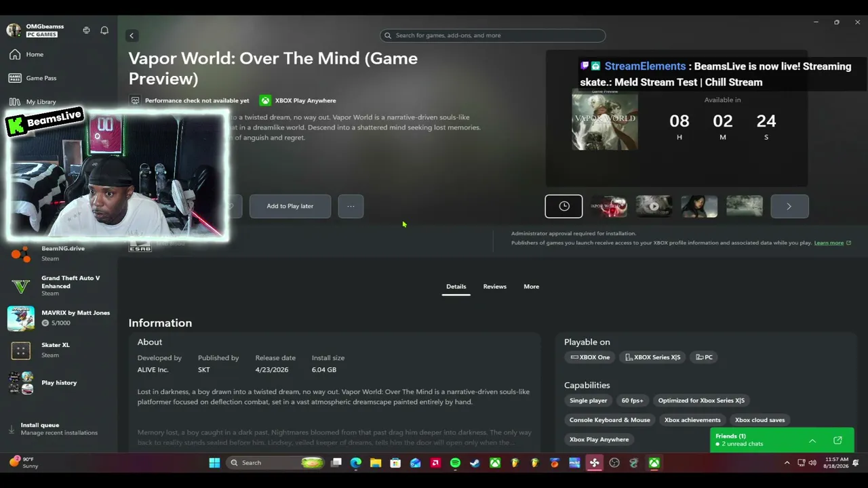Open the network icon in system tray
Image resolution: width=868 pixels, height=488 pixels.
pyautogui.click(x=802, y=463)
